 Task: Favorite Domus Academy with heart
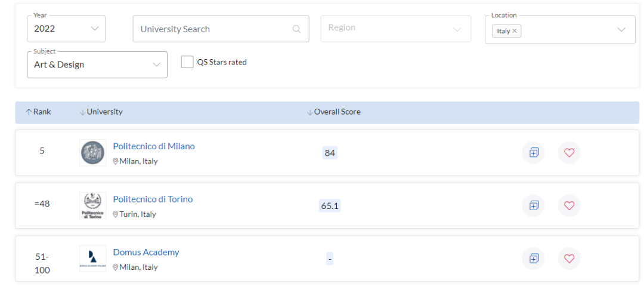point(569,259)
